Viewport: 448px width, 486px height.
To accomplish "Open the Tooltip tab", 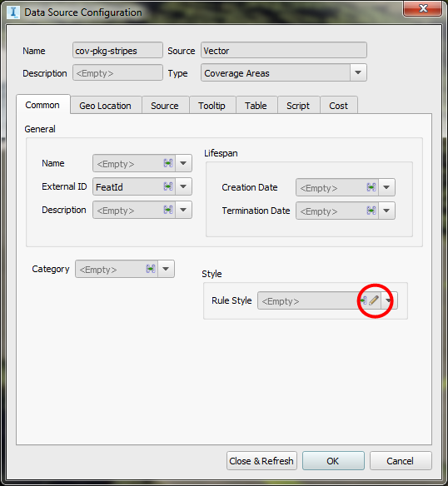I will click(212, 106).
